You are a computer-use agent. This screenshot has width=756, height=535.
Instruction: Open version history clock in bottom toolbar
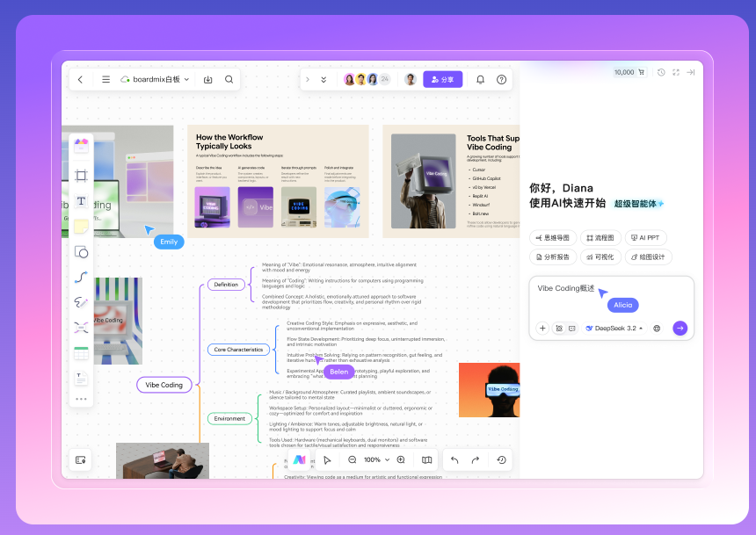coord(501,459)
